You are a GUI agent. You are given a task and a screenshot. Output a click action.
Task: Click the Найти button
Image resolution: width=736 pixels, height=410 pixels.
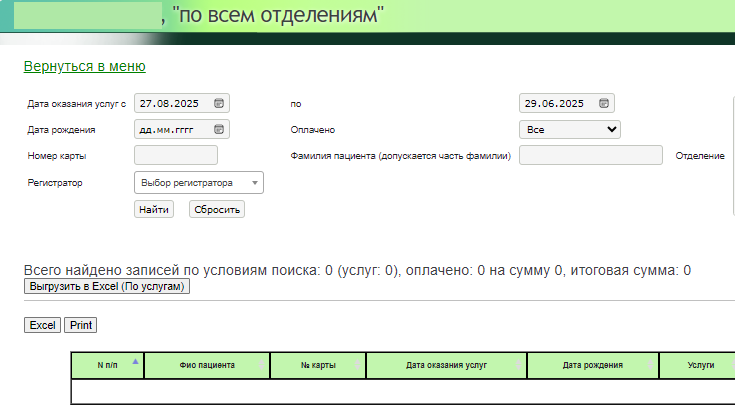point(154,209)
